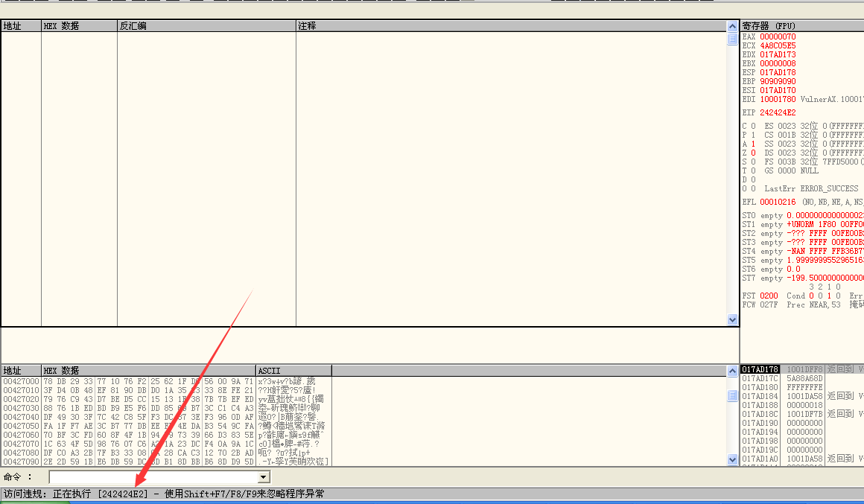The image size is (864, 504).
Task: Select the EFL flags value 00010216
Action: pos(778,202)
